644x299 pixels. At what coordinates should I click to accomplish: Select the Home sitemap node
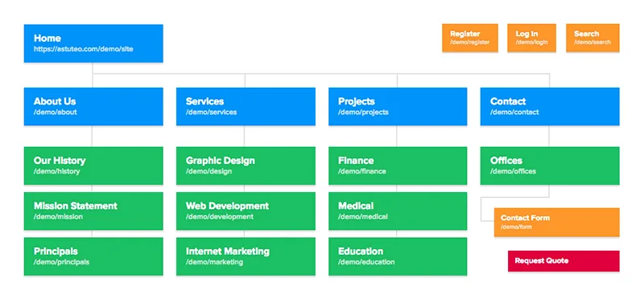(93, 43)
